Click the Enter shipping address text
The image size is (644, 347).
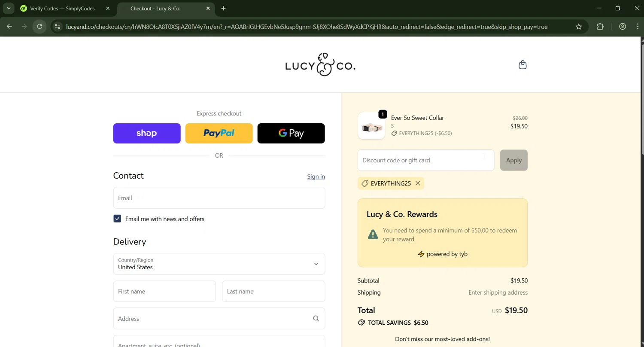498,292
